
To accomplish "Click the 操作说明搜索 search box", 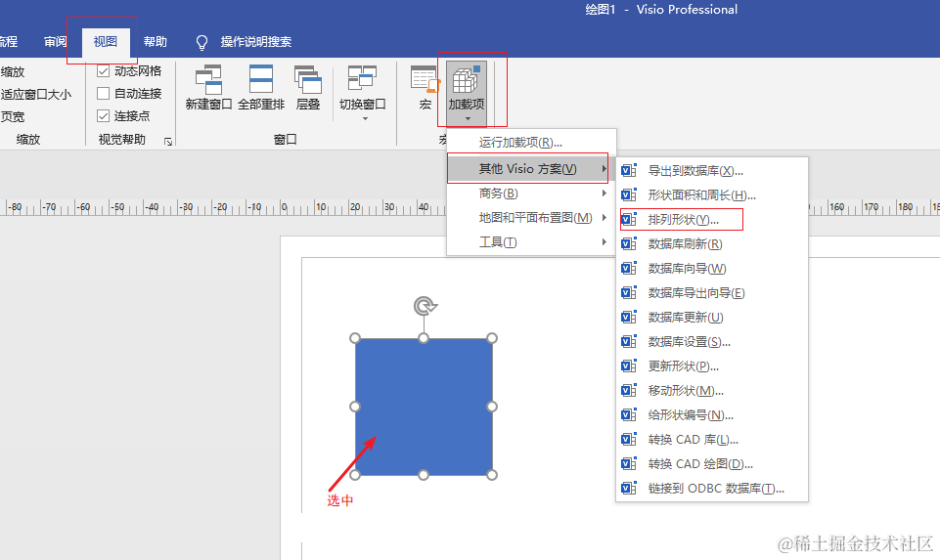I will tap(256, 42).
